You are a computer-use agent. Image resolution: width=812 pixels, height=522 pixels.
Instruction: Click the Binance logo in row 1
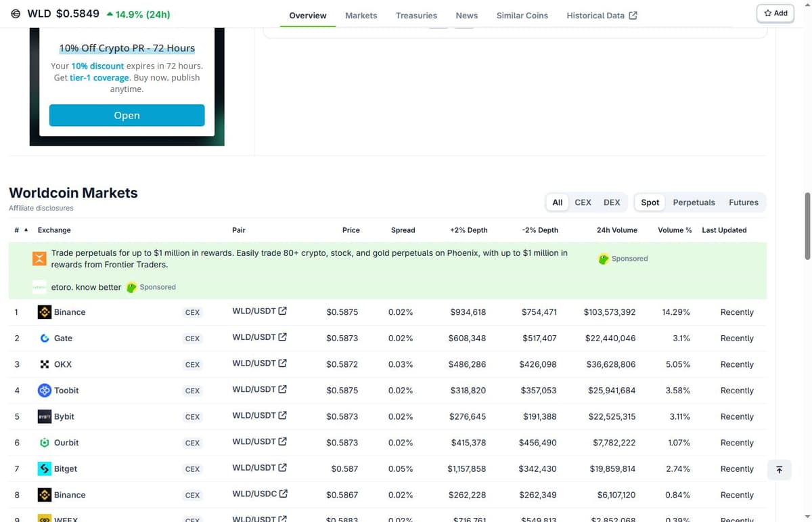pos(45,312)
